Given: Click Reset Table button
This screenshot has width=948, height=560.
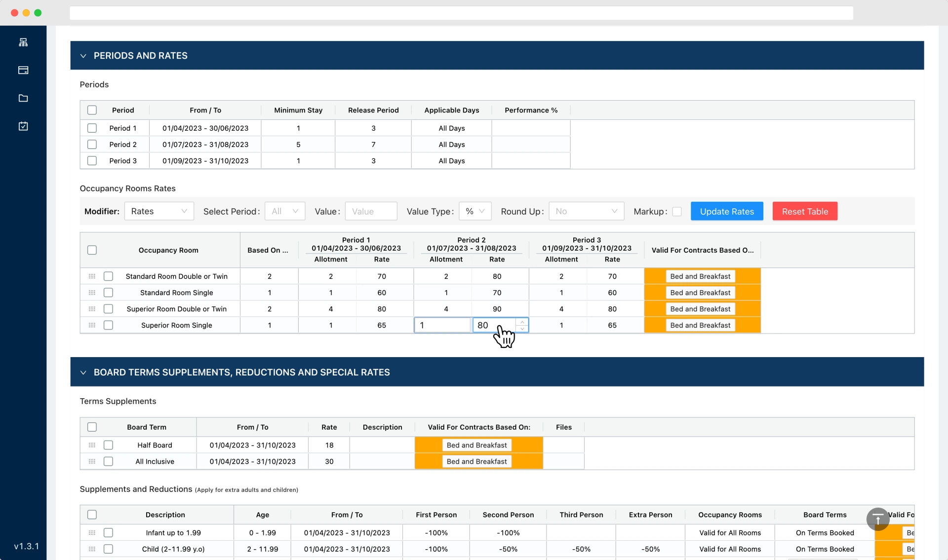Looking at the screenshot, I should [805, 211].
